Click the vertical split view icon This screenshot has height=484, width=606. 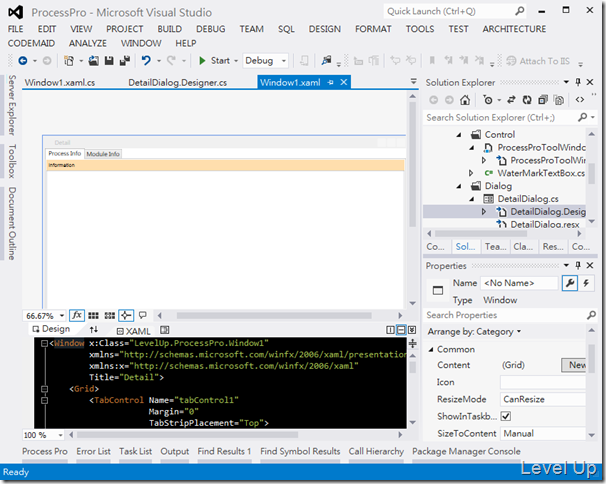tap(390, 330)
